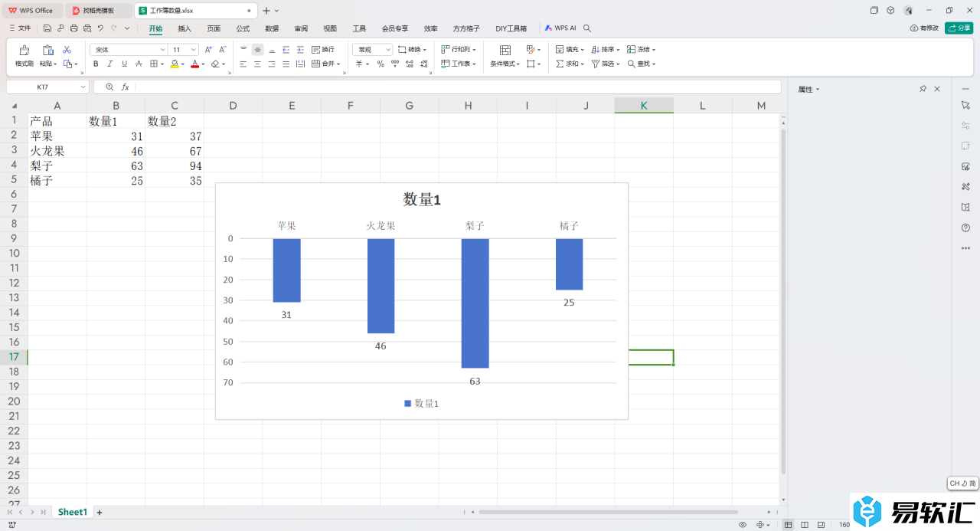Toggle middle vertical alignment
The width and height of the screenshot is (980, 531).
pos(257,49)
